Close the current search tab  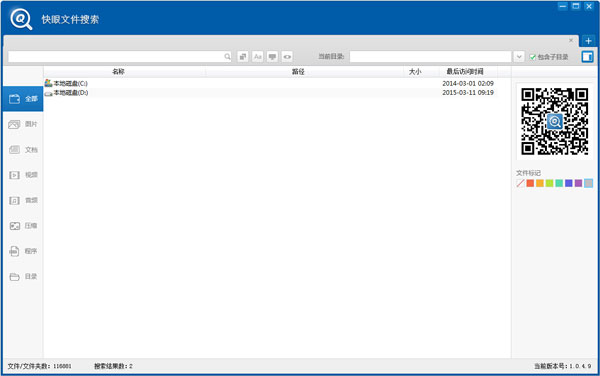pos(571,40)
